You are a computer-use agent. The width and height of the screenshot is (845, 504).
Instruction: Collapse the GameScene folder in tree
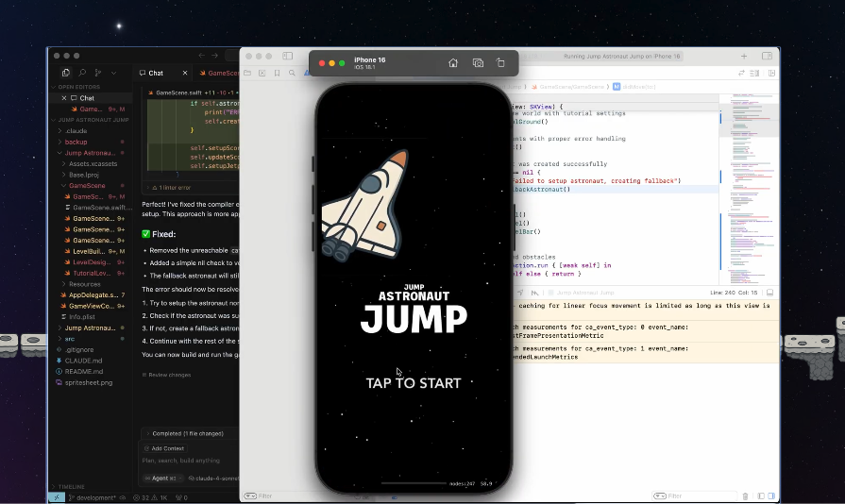pyautogui.click(x=62, y=186)
